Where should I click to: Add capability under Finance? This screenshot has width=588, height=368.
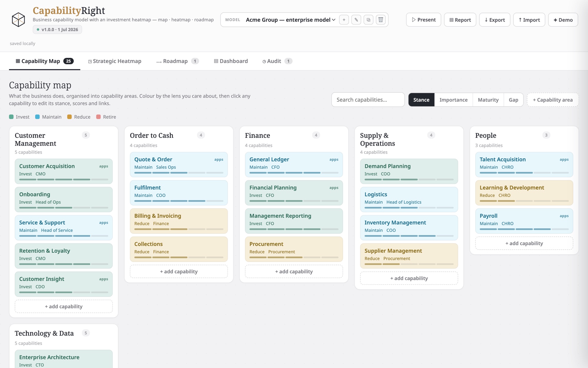(294, 271)
